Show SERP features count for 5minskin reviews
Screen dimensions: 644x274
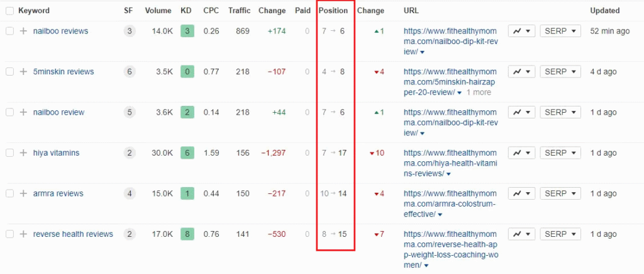[x=130, y=72]
